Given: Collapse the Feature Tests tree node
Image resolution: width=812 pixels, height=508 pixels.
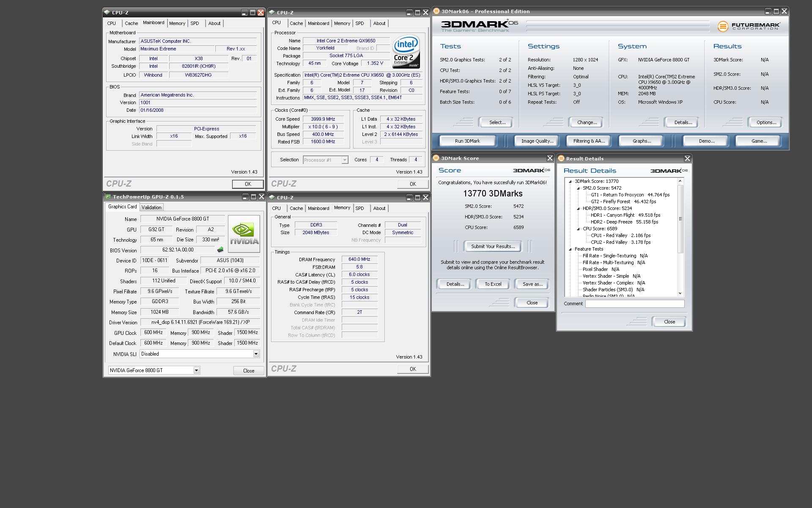Looking at the screenshot, I should [x=570, y=249].
